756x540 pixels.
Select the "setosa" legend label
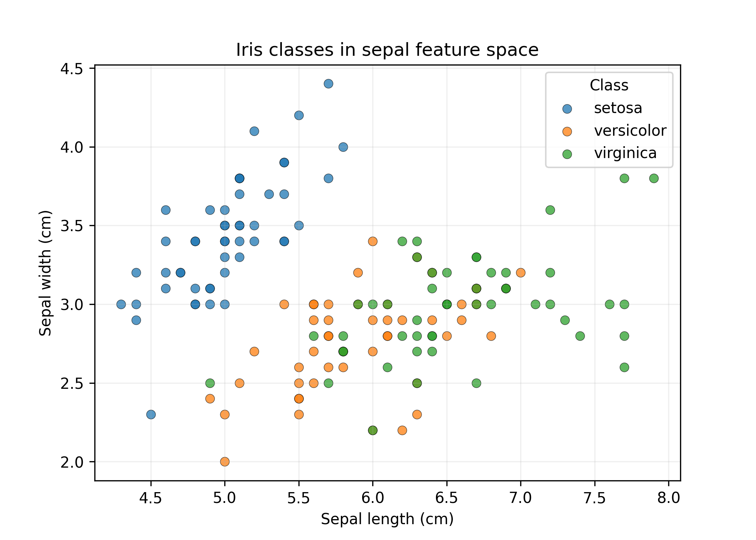pyautogui.click(x=618, y=108)
